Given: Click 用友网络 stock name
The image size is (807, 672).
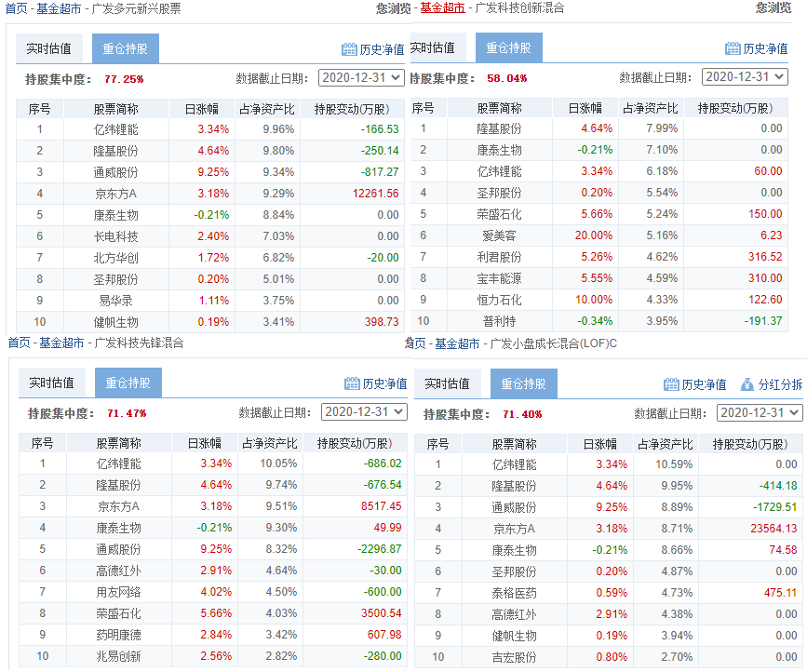Looking at the screenshot, I should (118, 592).
